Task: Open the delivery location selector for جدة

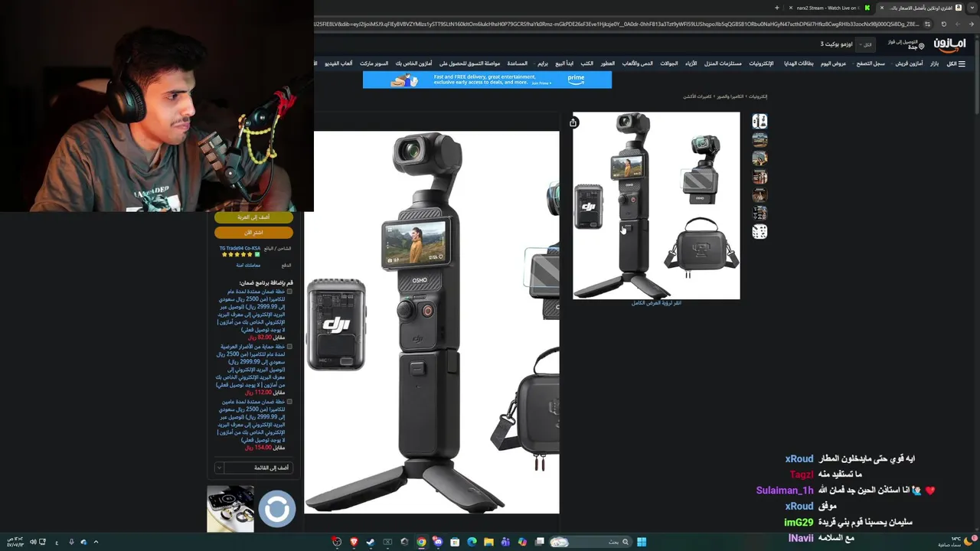Action: click(906, 44)
